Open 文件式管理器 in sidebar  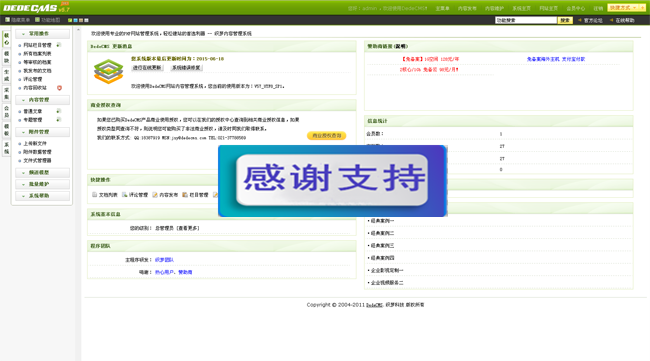tap(37, 160)
